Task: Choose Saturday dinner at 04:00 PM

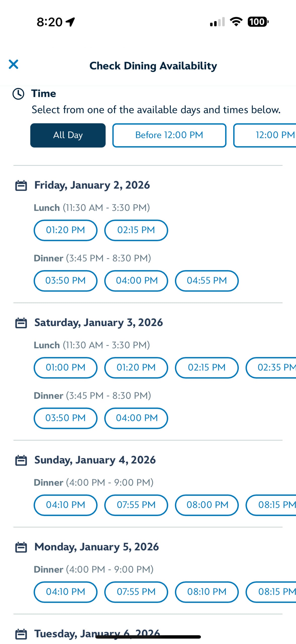Action: coord(136,418)
